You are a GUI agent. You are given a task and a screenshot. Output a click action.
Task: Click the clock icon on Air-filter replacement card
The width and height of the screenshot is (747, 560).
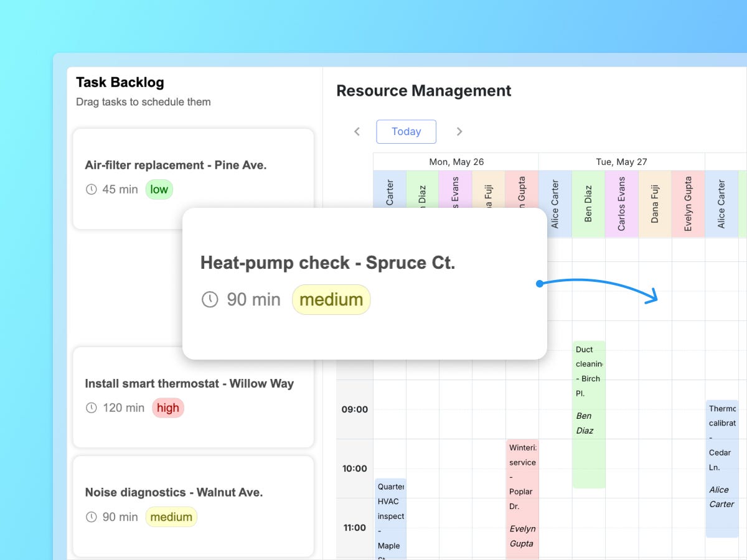click(x=92, y=189)
